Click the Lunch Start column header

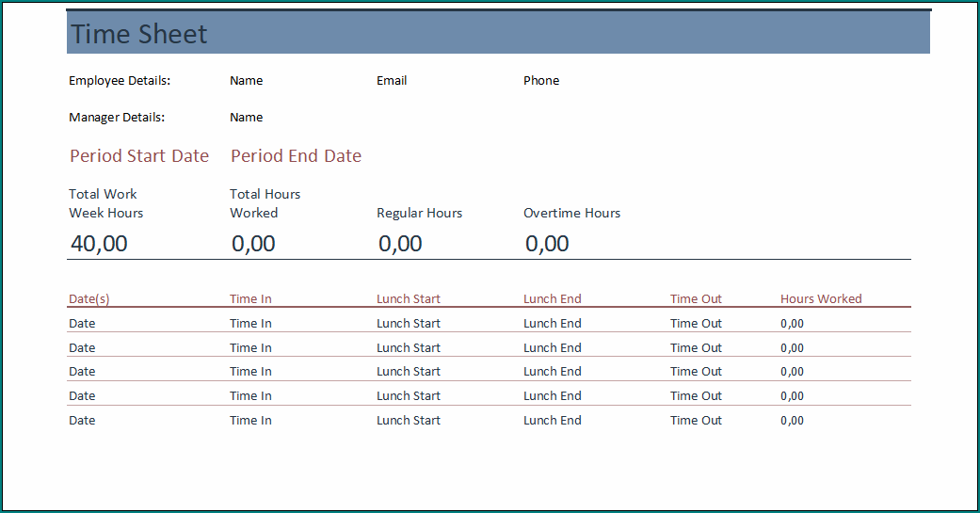(409, 299)
